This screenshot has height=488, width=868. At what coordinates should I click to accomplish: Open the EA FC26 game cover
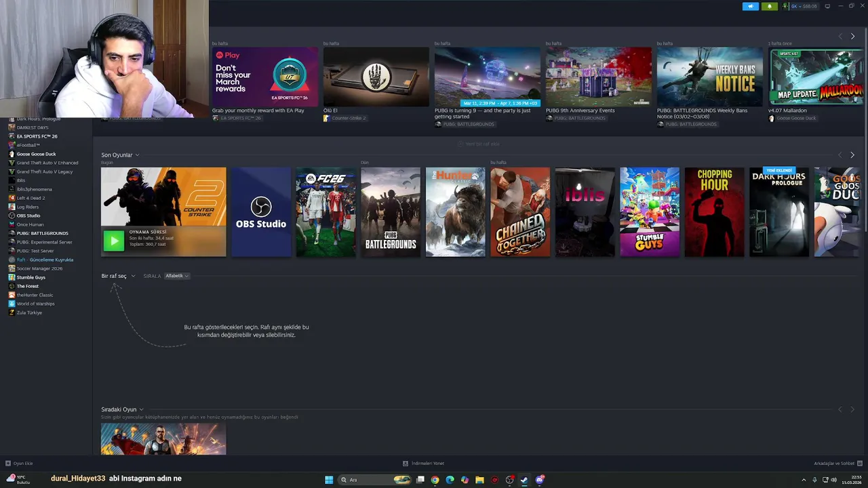point(325,212)
